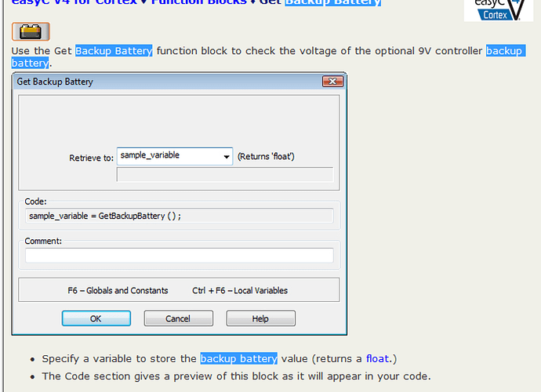Click the empty field below Retrieve to
Screen dimensions: 541x392
click(x=225, y=174)
